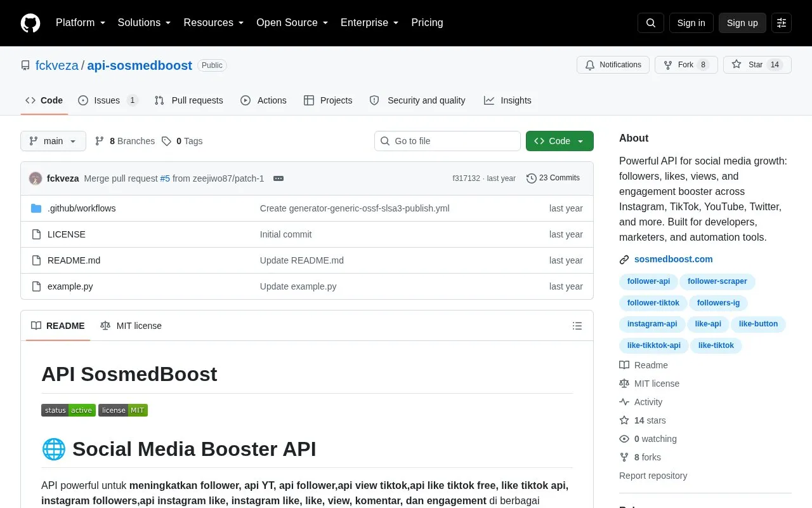Focus the Go to file search field
This screenshot has width=812, height=508.
[447, 141]
